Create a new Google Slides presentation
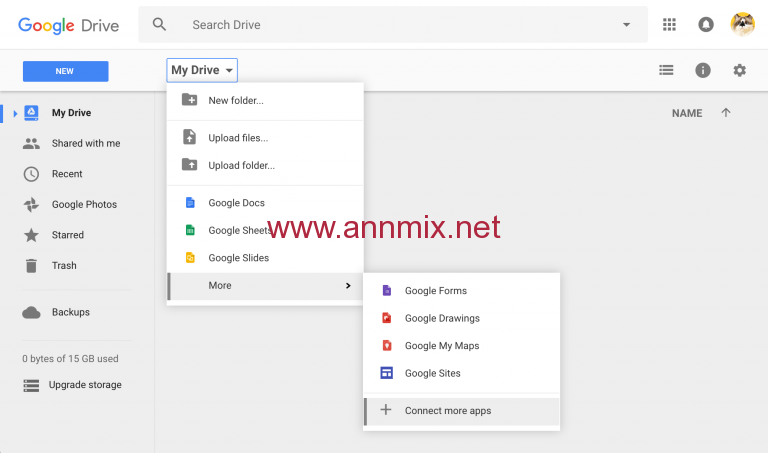The width and height of the screenshot is (768, 453). [265, 258]
